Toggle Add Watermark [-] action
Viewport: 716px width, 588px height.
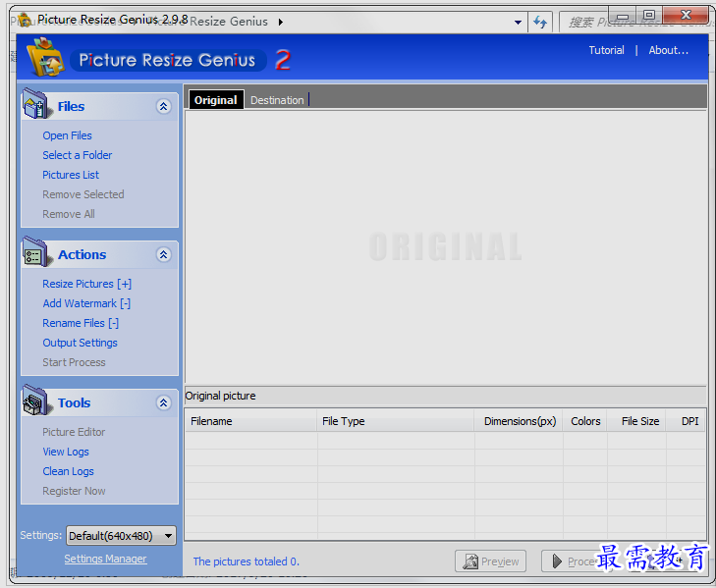86,303
